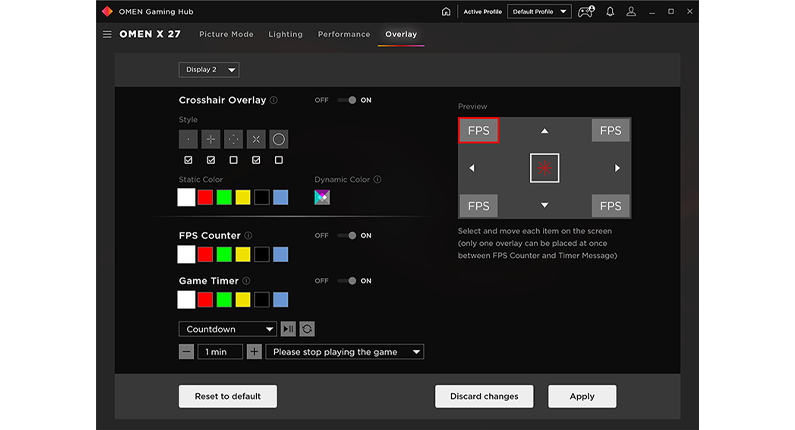Screen dimensions: 795x430
Task: Click Reset to default
Action: (228, 397)
